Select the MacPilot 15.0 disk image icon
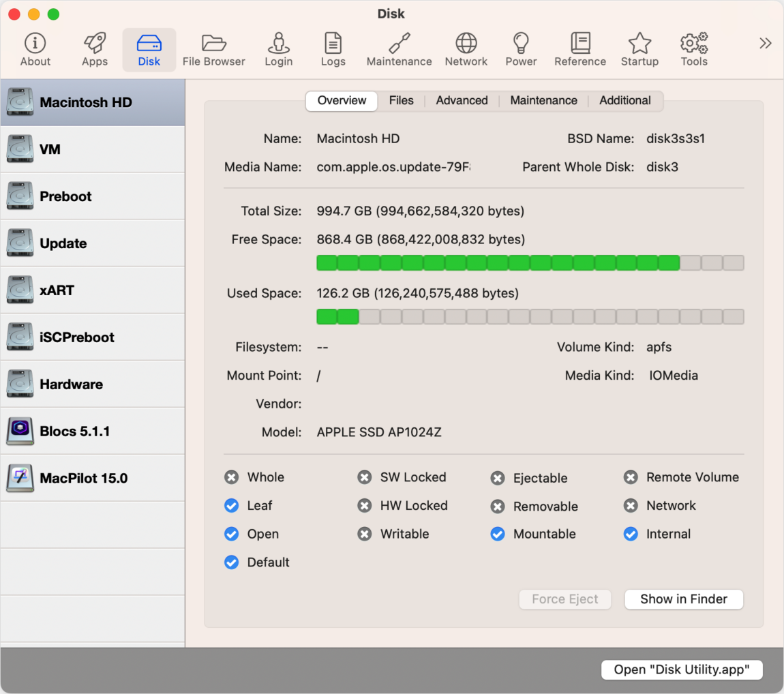This screenshot has height=694, width=784. coord(20,478)
